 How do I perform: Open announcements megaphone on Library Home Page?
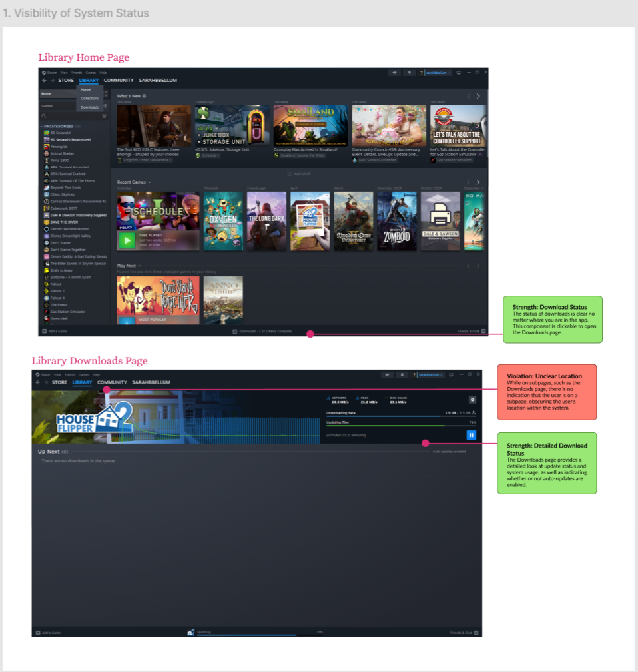pyautogui.click(x=394, y=73)
